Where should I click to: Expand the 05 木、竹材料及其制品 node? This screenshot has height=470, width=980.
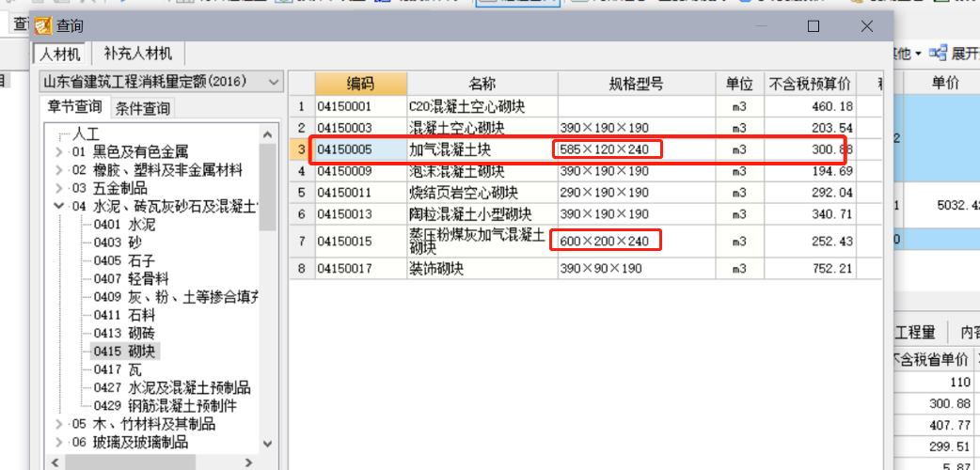58,424
